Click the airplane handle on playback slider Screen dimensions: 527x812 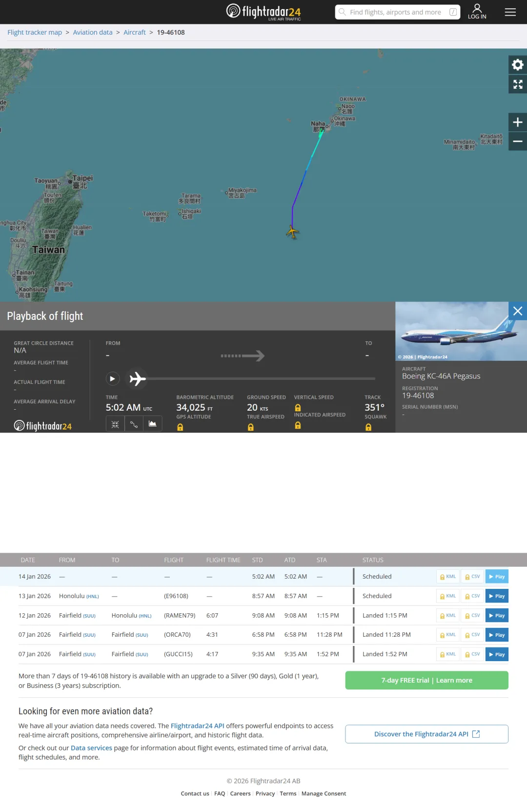tap(138, 378)
